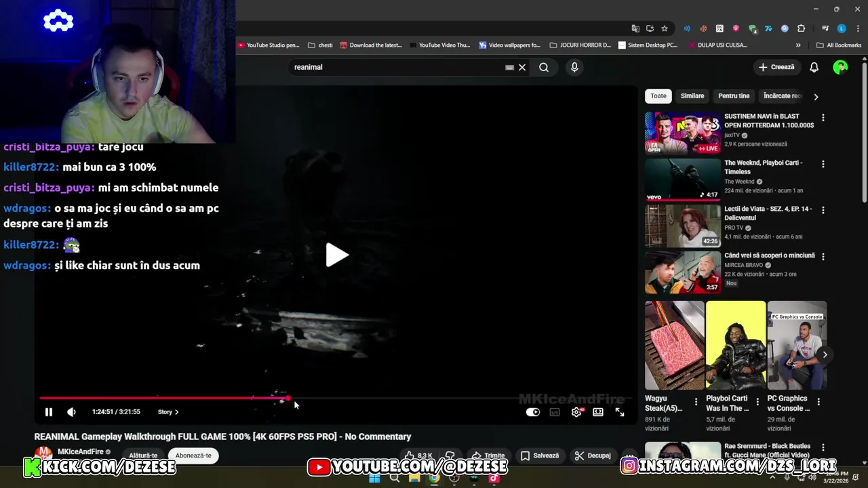Expand hidden bookmarks with the double chevron
Image resolution: width=868 pixels, height=488 pixels.
coord(798,45)
